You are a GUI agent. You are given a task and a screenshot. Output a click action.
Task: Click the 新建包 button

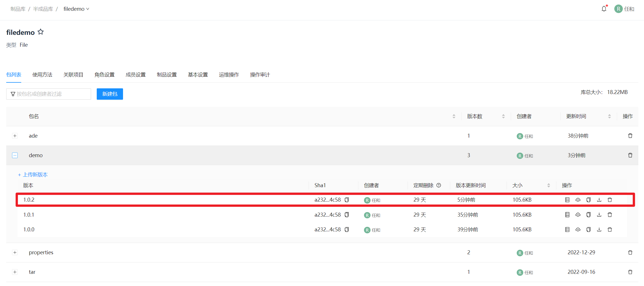tap(110, 94)
